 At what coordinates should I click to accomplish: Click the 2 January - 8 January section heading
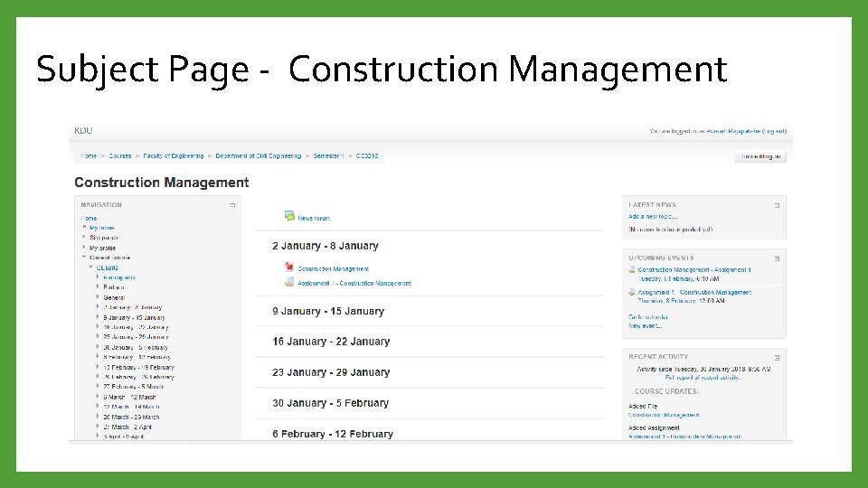pyautogui.click(x=325, y=246)
